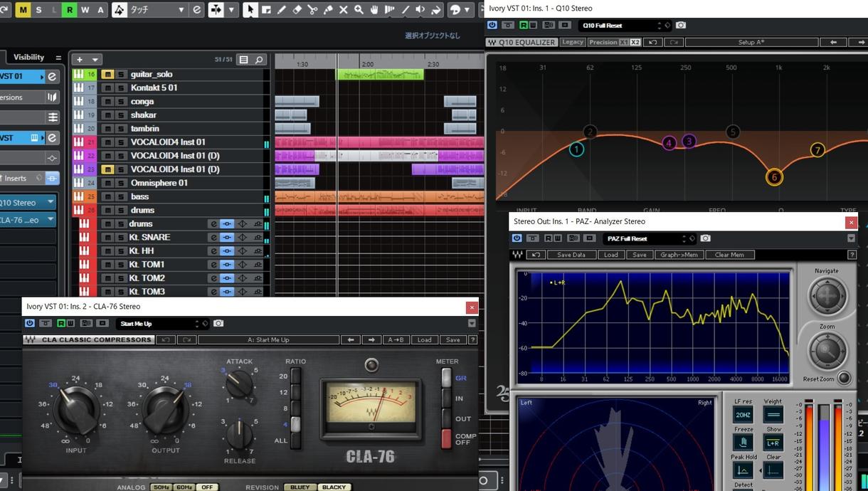The width and height of the screenshot is (868, 491).
Task: Undo in the CLA Classic Compressors bar
Action: (165, 340)
